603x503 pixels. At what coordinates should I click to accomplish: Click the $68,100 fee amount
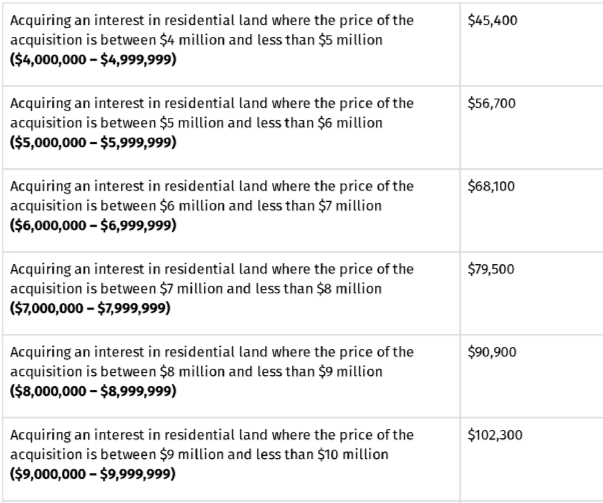[491, 186]
